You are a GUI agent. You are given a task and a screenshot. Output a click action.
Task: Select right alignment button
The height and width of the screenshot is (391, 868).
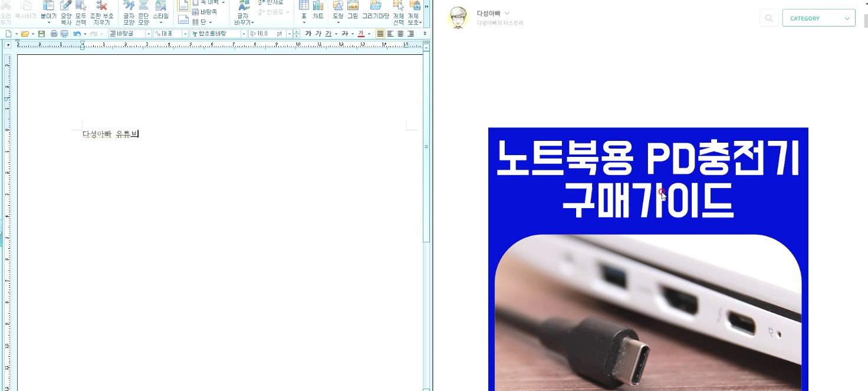pos(410,34)
